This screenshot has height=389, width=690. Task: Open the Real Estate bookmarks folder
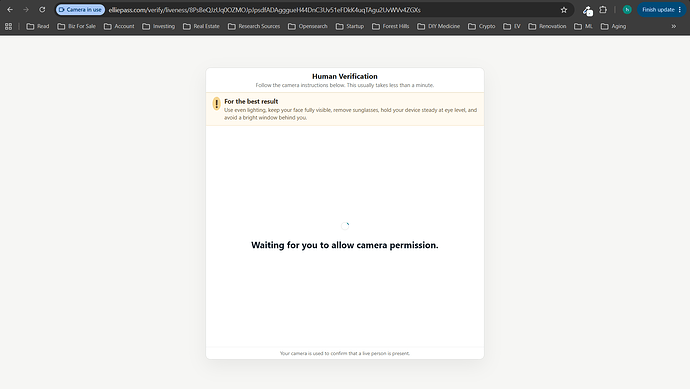coord(201,26)
